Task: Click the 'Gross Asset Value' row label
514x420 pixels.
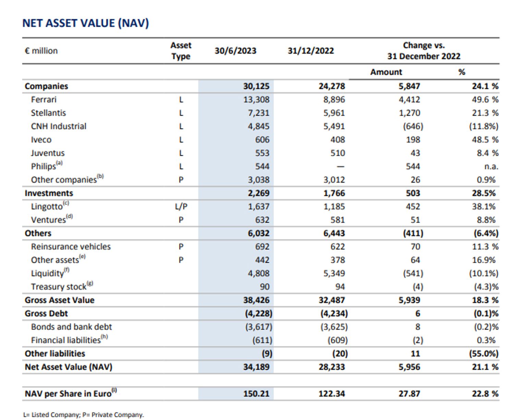Action: tap(59, 300)
